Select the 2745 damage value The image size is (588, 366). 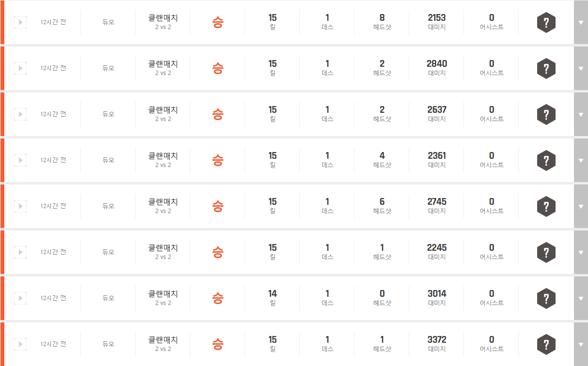coord(437,202)
